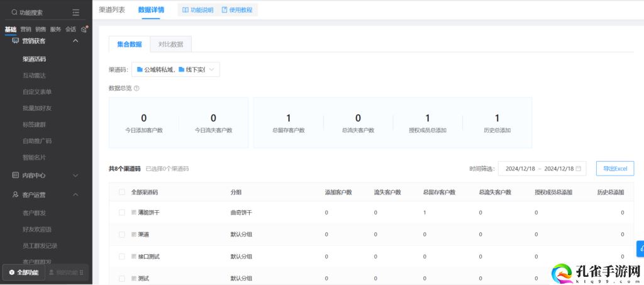Open 自定义表单 in the sidebar
644x285 pixels.
(x=37, y=92)
